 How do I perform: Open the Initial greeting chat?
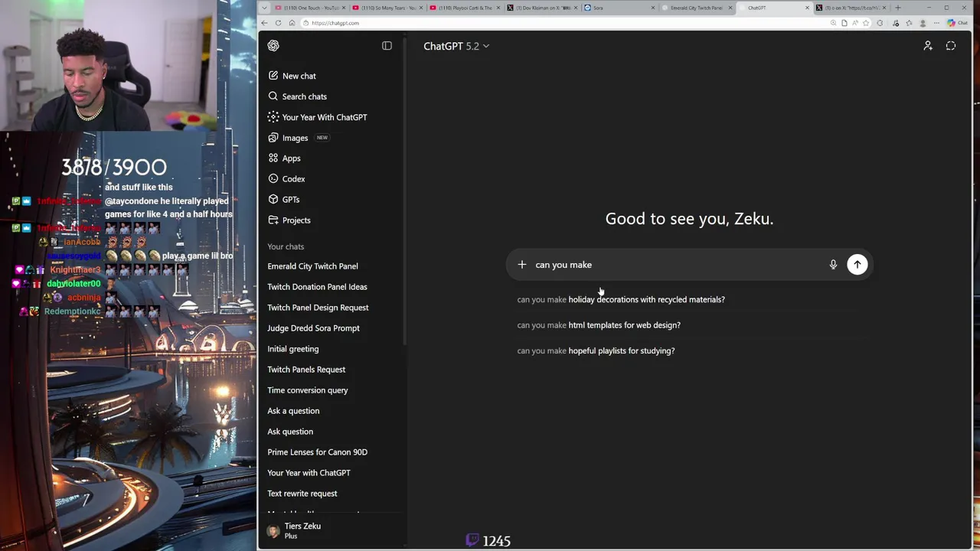292,349
